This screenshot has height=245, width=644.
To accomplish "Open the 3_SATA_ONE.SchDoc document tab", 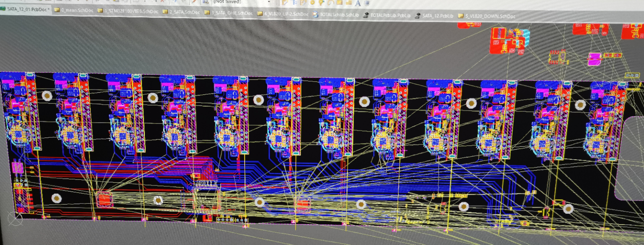I will click(229, 13).
